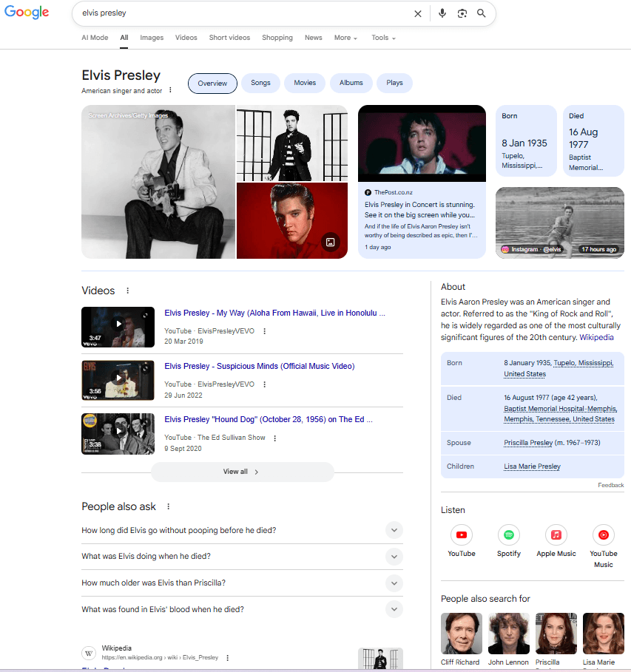Open three-dot menu for Suspicious Minds video
This screenshot has height=672, width=631.
coord(264,384)
